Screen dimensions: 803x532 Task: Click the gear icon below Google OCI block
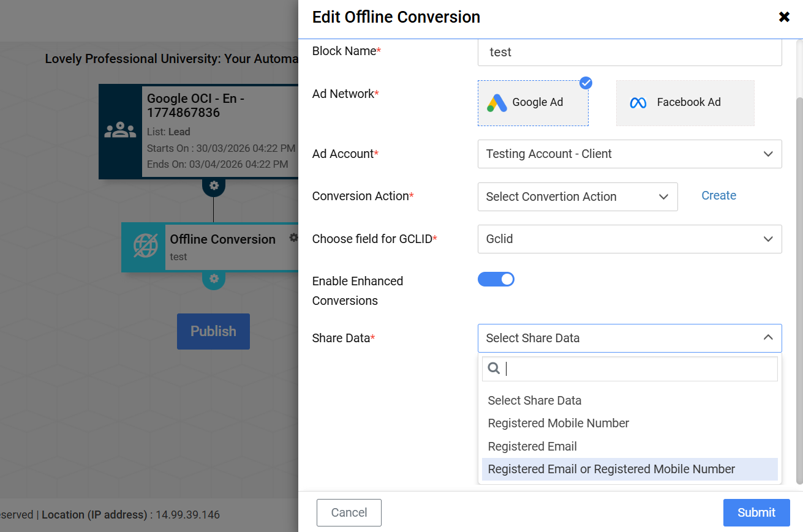[214, 185]
